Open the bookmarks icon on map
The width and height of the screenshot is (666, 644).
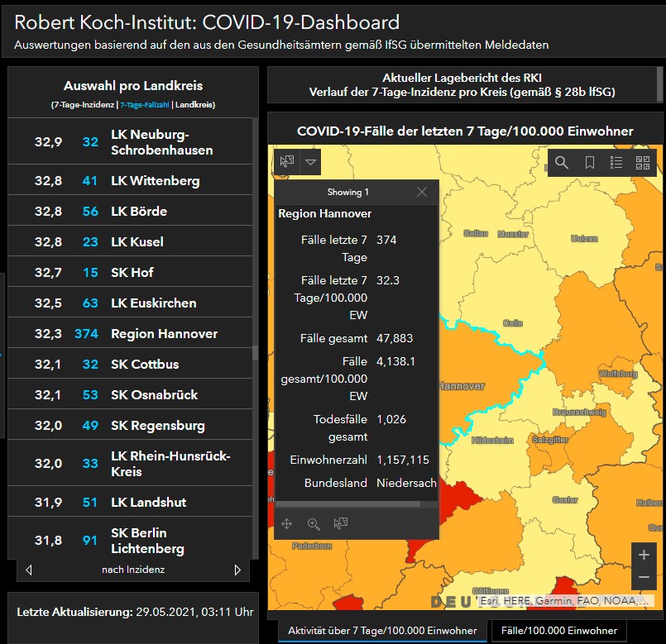coord(590,162)
